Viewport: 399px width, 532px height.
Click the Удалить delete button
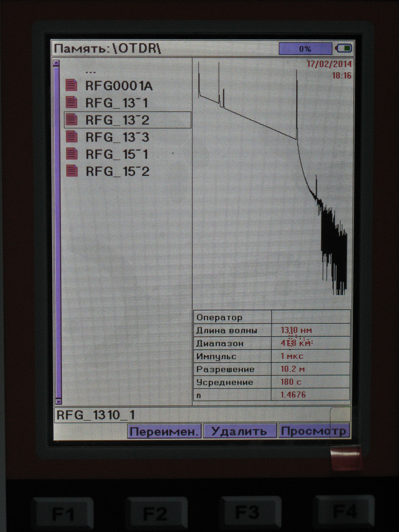239,431
